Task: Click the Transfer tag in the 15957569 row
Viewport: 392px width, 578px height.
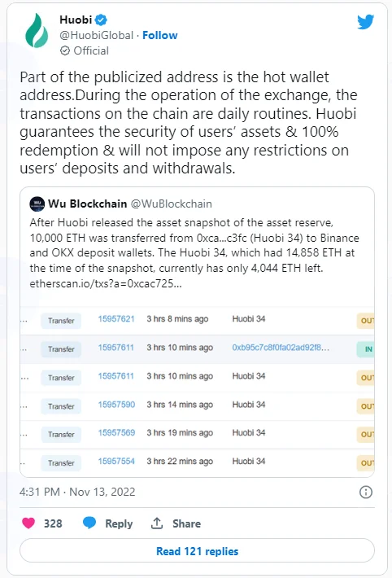Action: 61,434
